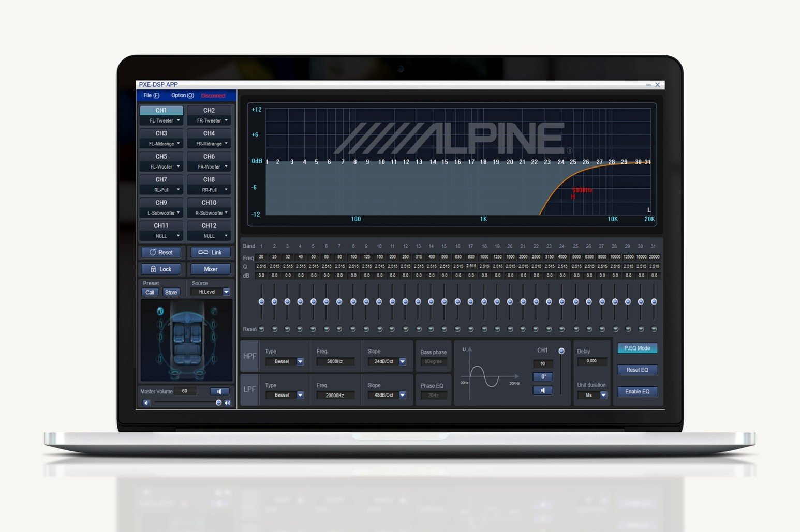The height and width of the screenshot is (532, 800).
Task: Click the preset Call button
Action: 150,292
